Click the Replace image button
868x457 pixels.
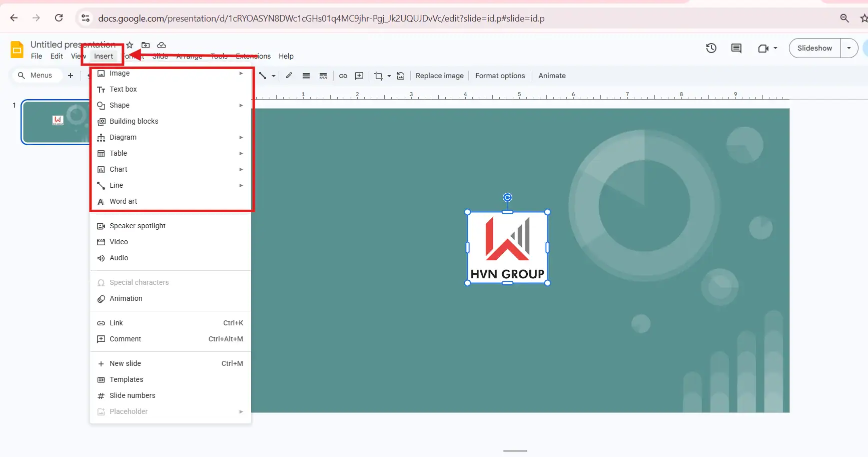tap(439, 76)
